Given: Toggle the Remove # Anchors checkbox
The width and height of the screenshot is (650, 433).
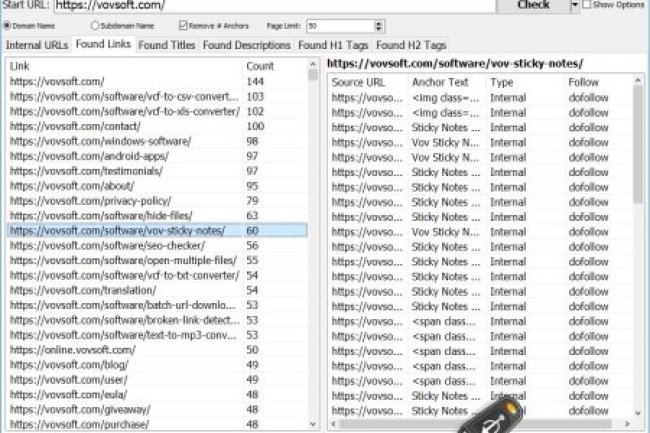Looking at the screenshot, I should point(181,25).
